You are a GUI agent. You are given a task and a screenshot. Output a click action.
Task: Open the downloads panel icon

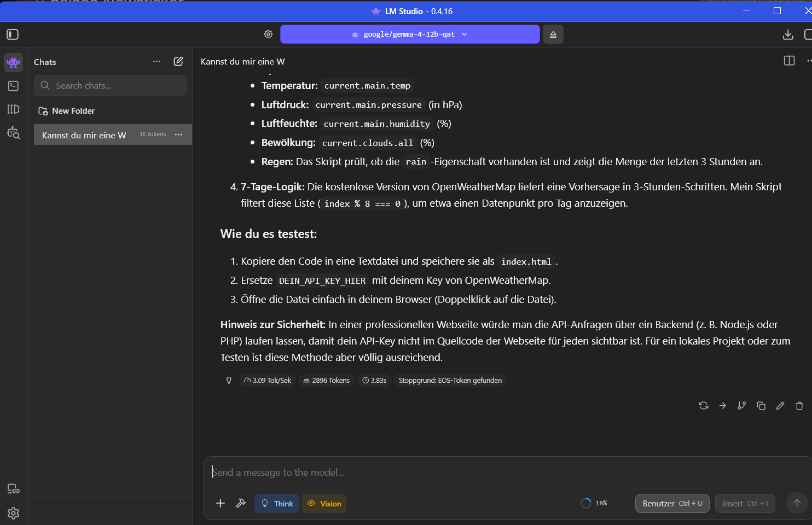[788, 34]
